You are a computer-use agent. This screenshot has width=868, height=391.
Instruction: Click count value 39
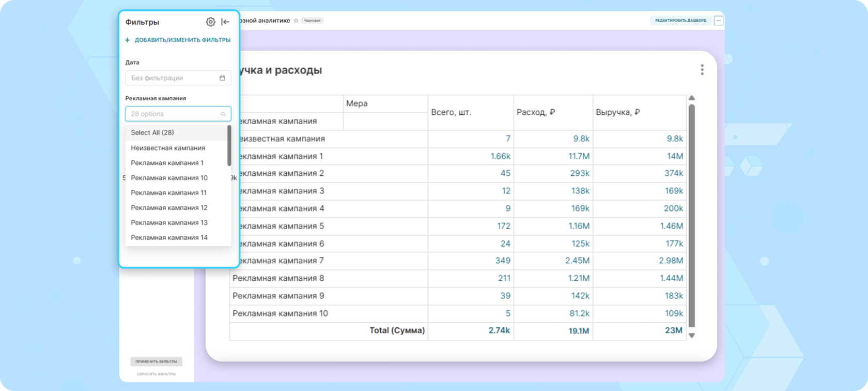[x=505, y=296]
